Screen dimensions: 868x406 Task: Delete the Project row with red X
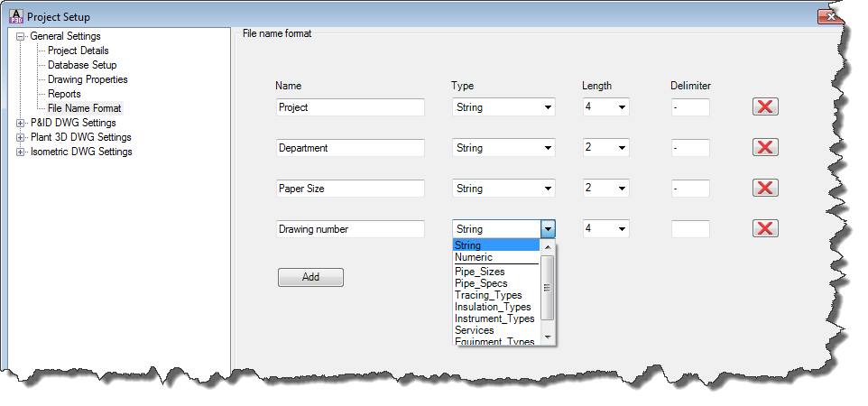pyautogui.click(x=765, y=106)
